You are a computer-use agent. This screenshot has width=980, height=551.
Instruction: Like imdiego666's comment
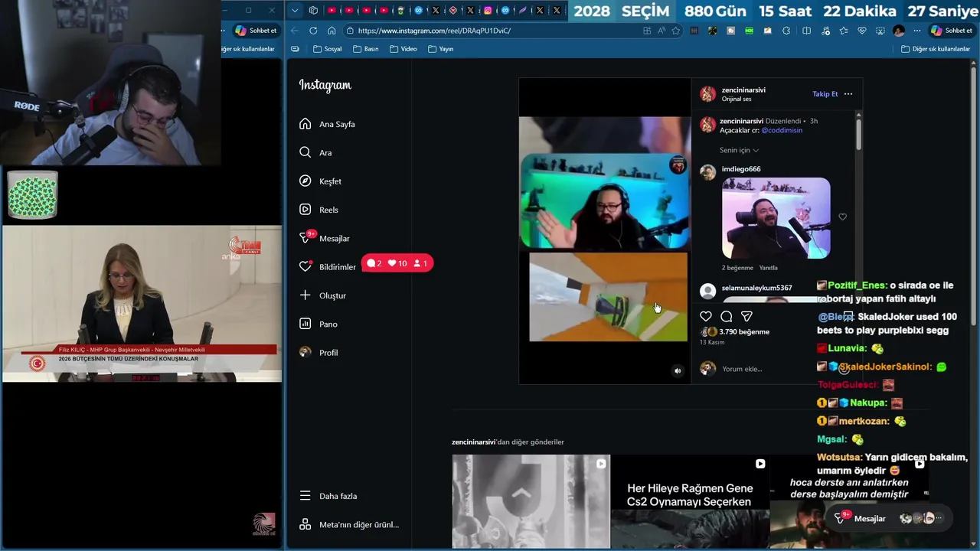(x=842, y=217)
